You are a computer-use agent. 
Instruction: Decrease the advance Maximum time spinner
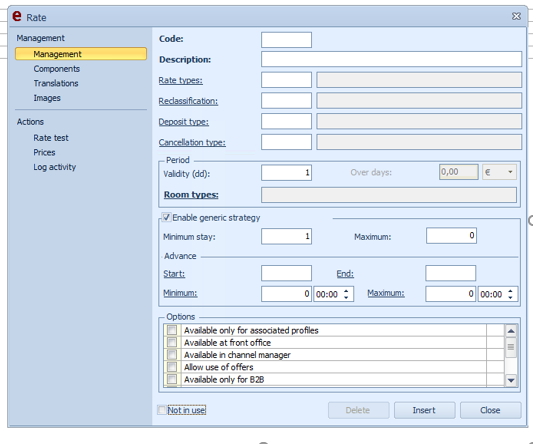point(510,297)
